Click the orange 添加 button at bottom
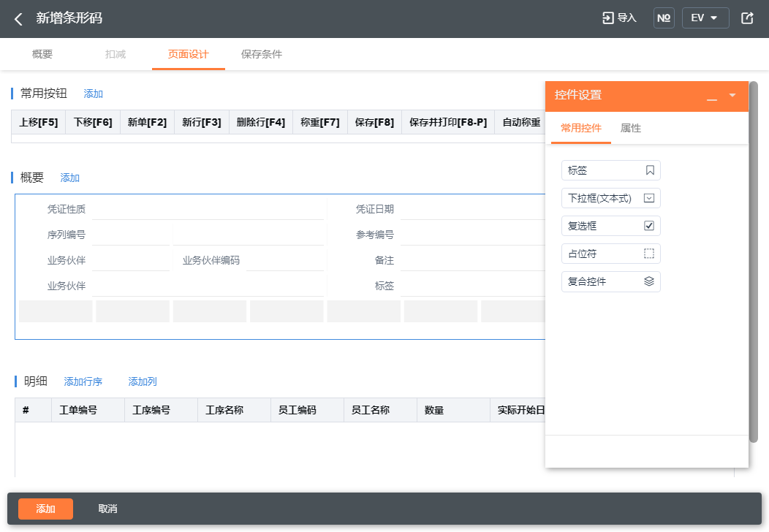Screen dimensions: 769x532 pyautogui.click(x=45, y=509)
